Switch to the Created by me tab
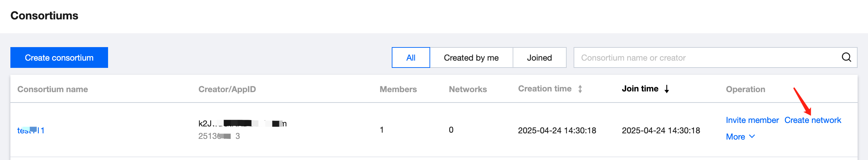 (x=471, y=57)
